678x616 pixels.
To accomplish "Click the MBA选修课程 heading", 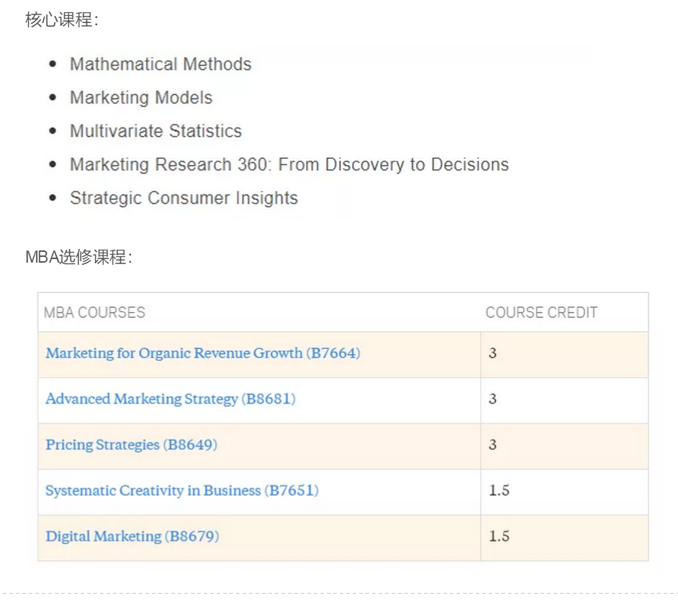I will coord(78,258).
